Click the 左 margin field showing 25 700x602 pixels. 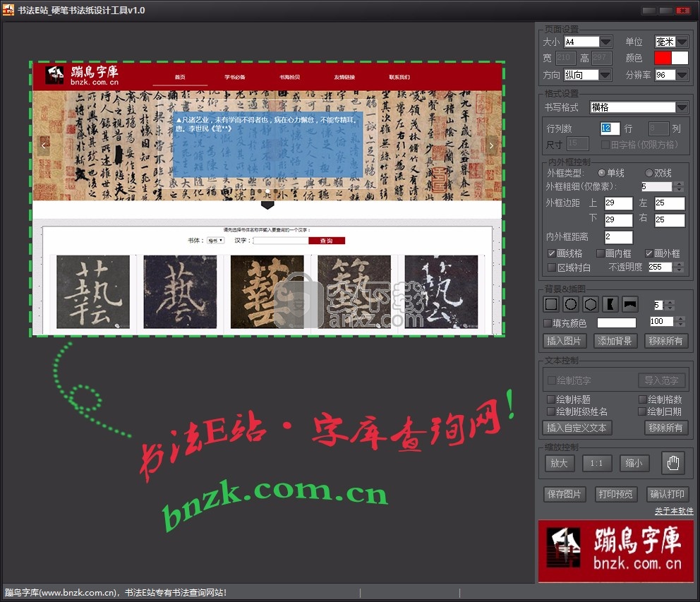tap(669, 203)
